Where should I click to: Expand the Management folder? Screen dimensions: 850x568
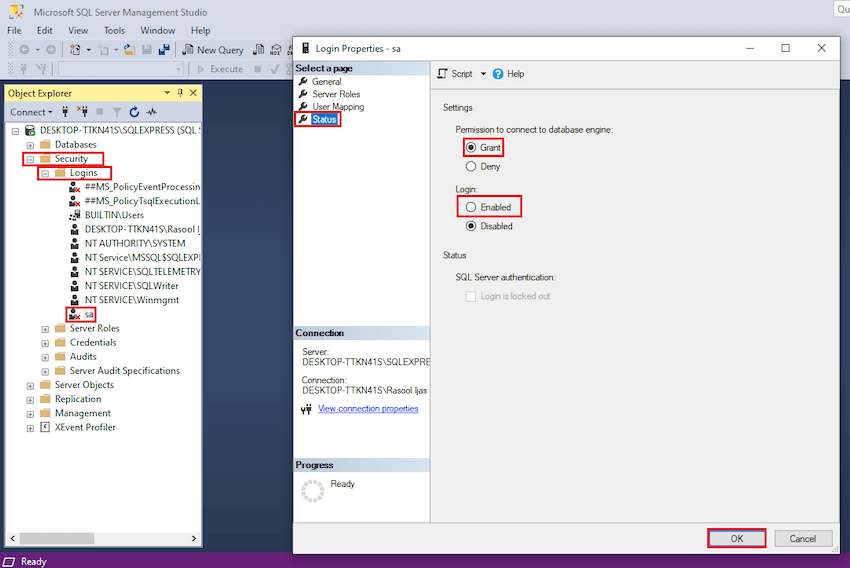30,414
